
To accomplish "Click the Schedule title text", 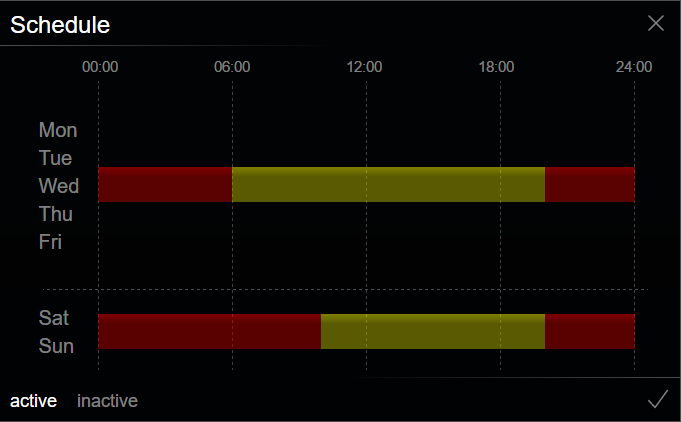I will coord(60,25).
